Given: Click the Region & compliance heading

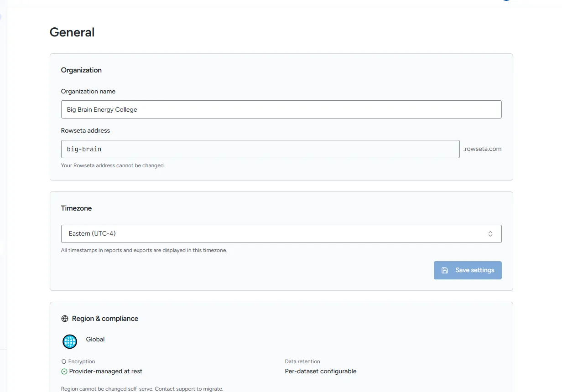Looking at the screenshot, I should pyautogui.click(x=105, y=319).
